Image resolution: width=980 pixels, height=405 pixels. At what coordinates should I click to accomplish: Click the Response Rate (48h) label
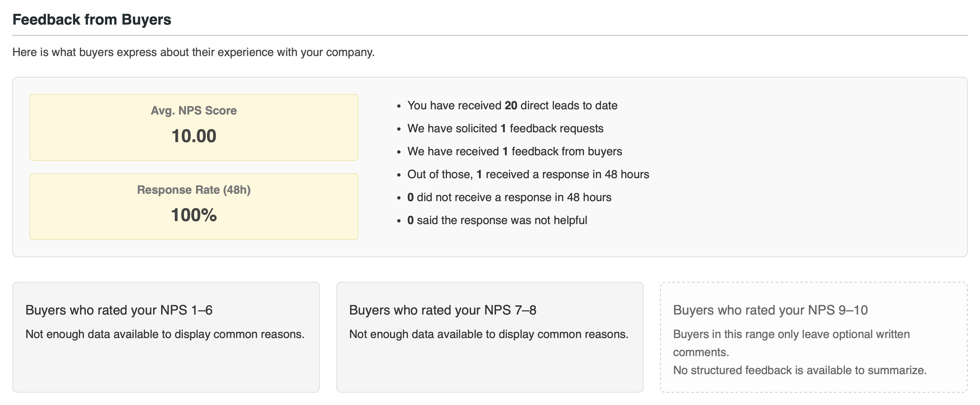coord(194,190)
